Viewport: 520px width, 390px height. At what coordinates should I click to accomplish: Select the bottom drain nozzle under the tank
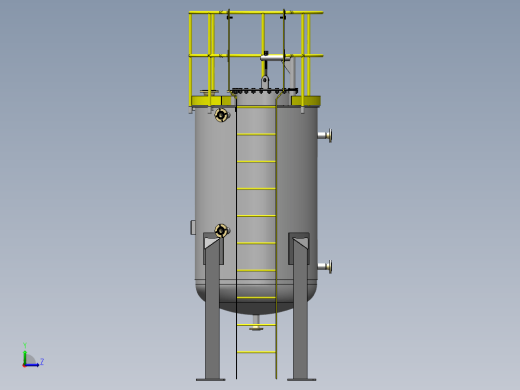(256, 323)
